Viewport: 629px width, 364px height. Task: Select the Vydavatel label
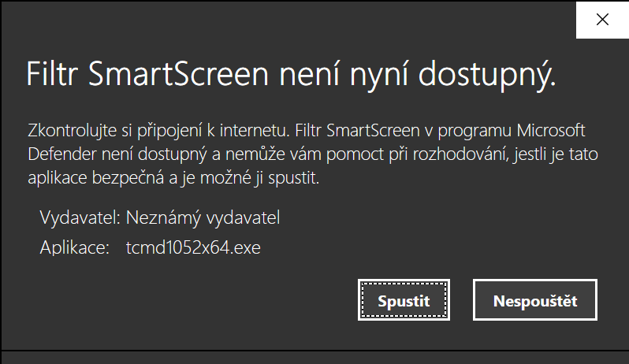[80, 217]
